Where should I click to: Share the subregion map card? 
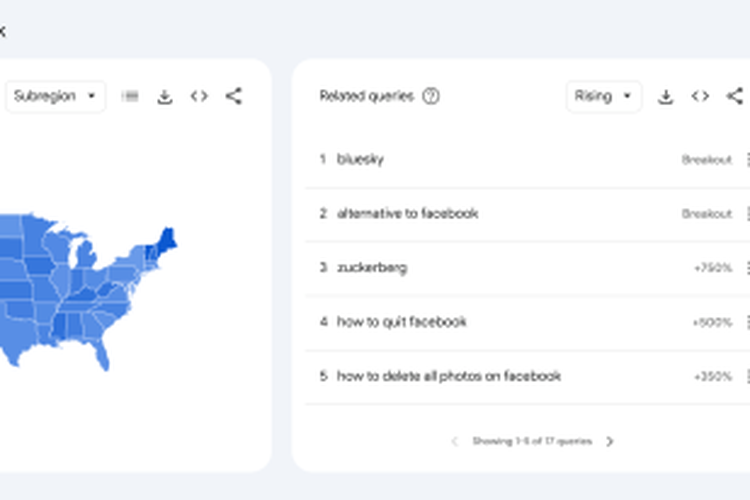(233, 97)
